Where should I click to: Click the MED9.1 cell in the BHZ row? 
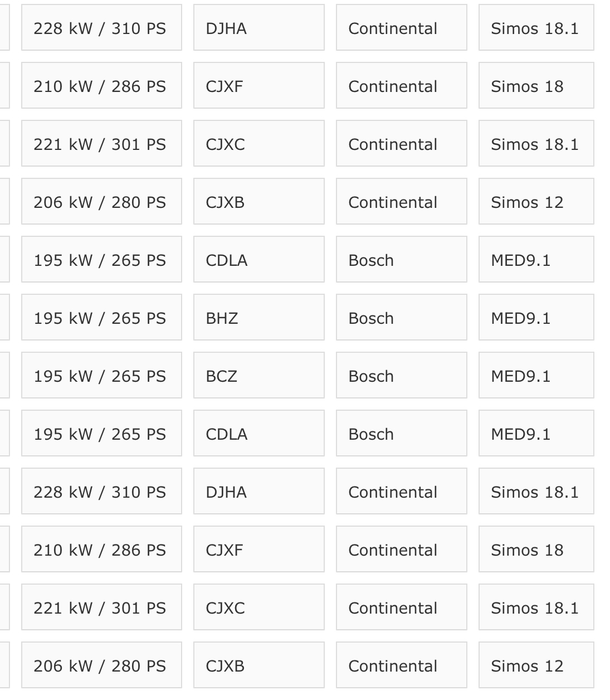(x=536, y=317)
